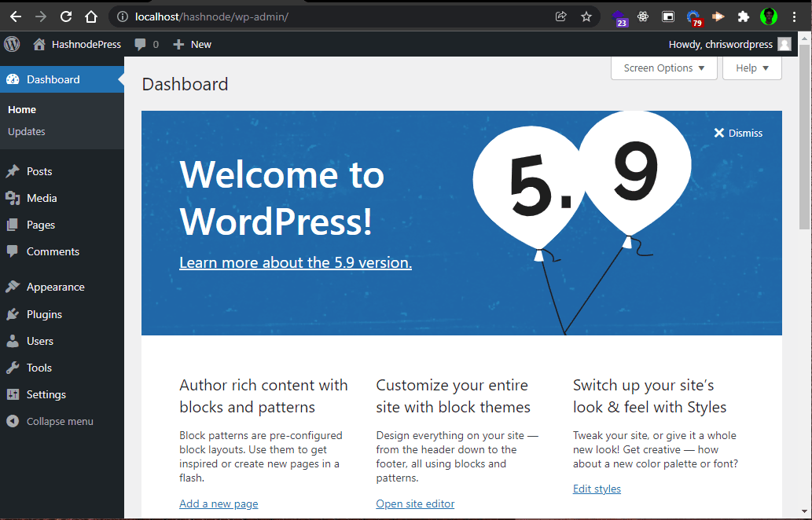Click the share page icon in address bar
Image resolution: width=812 pixels, height=520 pixels.
(560, 16)
